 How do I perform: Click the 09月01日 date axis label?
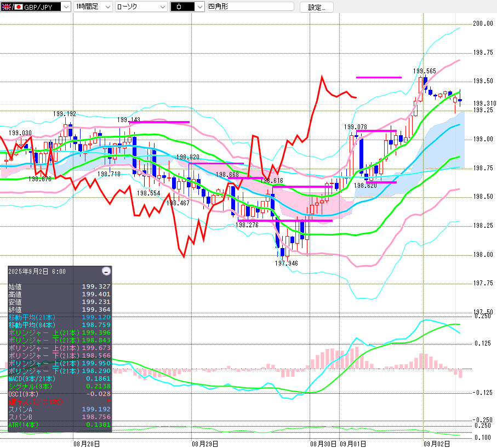pos(353,444)
